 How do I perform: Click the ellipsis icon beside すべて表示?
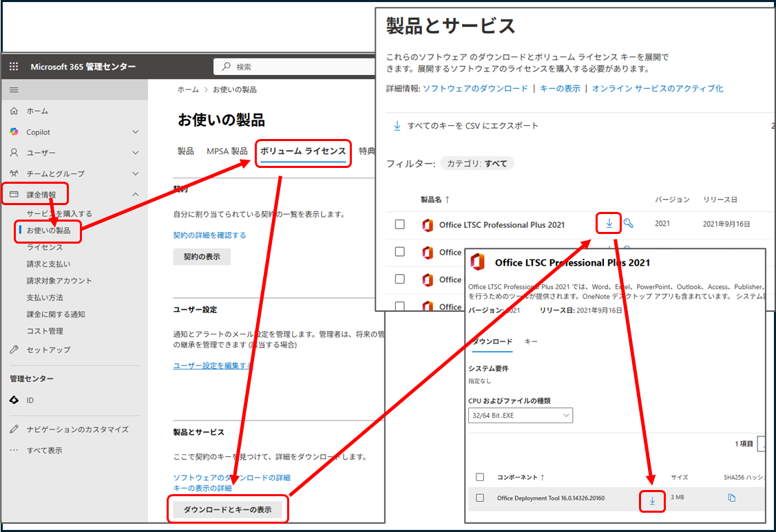14,450
